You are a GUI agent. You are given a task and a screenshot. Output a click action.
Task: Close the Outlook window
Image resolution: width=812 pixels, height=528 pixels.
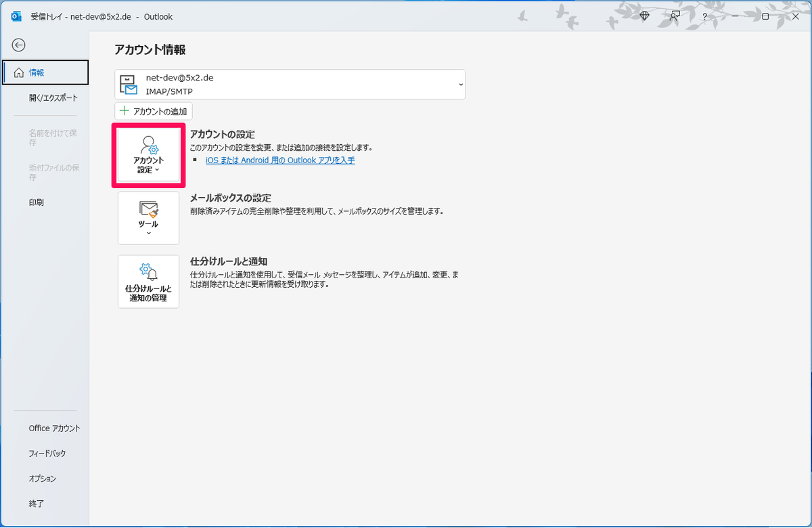(x=796, y=16)
